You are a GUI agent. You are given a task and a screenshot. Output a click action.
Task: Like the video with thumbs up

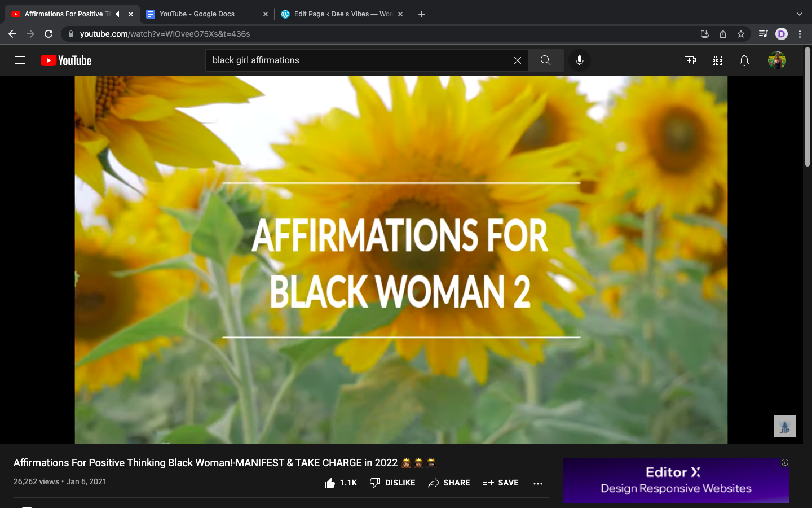pos(330,483)
